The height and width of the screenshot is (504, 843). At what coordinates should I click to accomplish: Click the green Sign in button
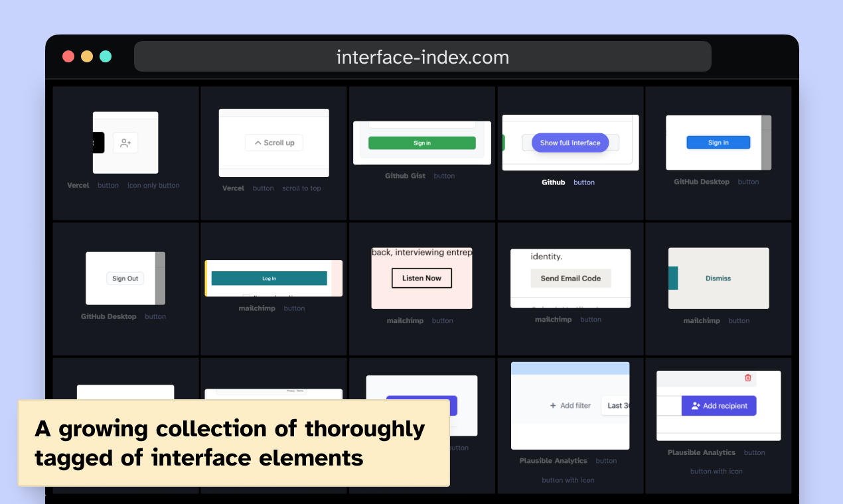422,143
